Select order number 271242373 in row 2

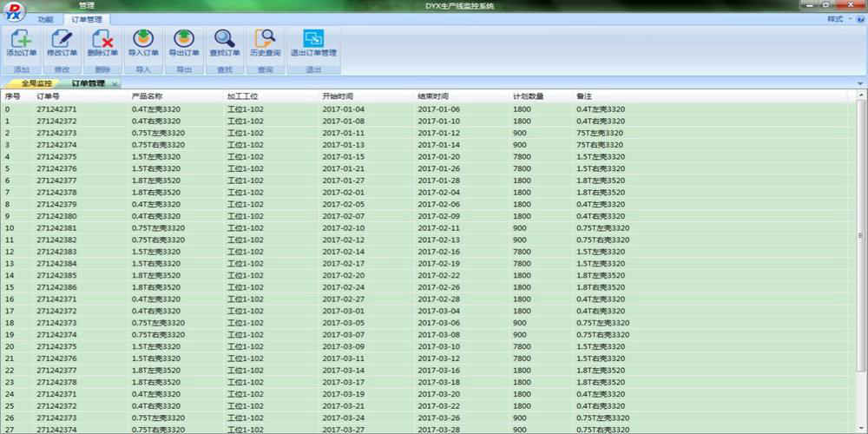pyautogui.click(x=56, y=133)
